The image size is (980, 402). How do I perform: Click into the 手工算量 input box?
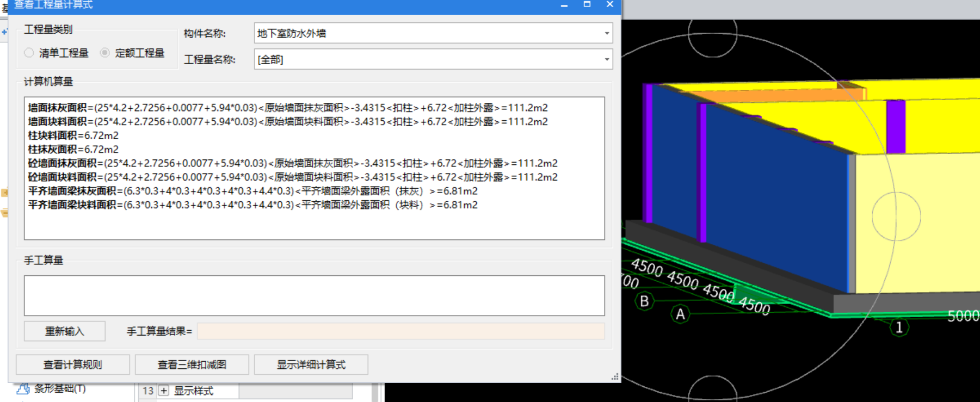pyautogui.click(x=315, y=295)
